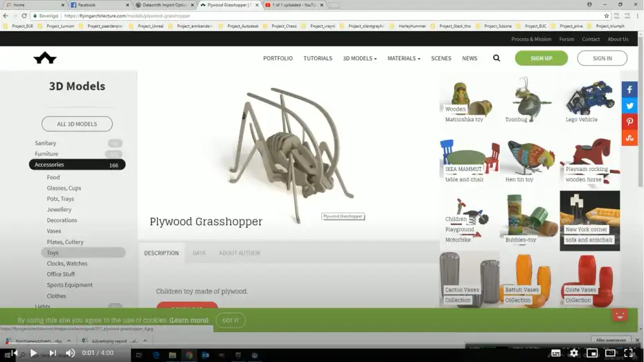644x362 pixels.
Task: Go back in browser
Action: 6,16
